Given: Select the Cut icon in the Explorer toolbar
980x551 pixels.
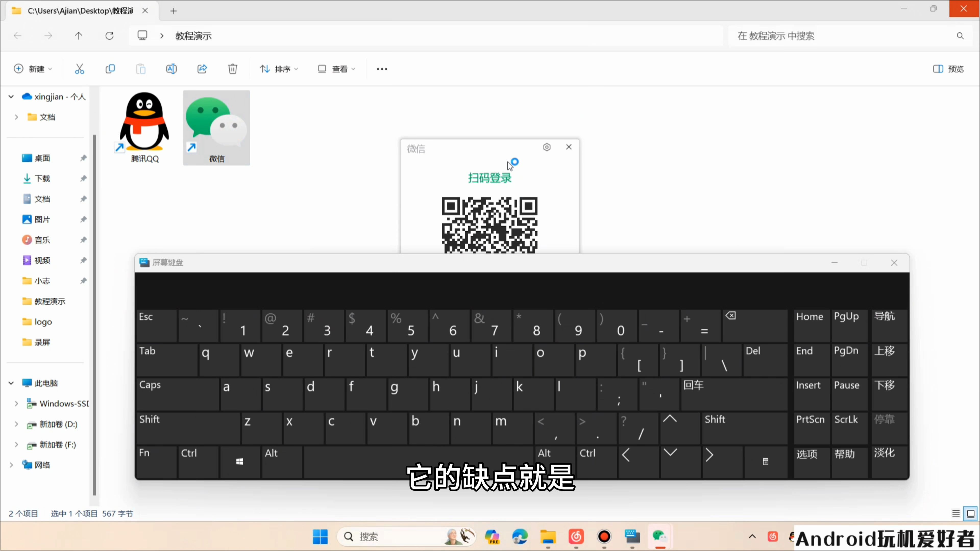Looking at the screenshot, I should 79,68.
